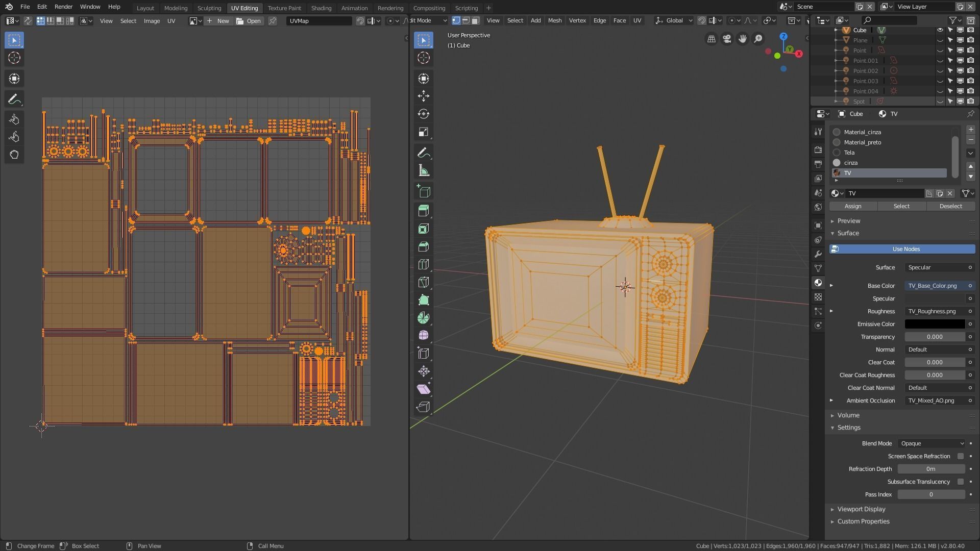Click the Assign material button
This screenshot has height=551, width=980.
pos(852,206)
